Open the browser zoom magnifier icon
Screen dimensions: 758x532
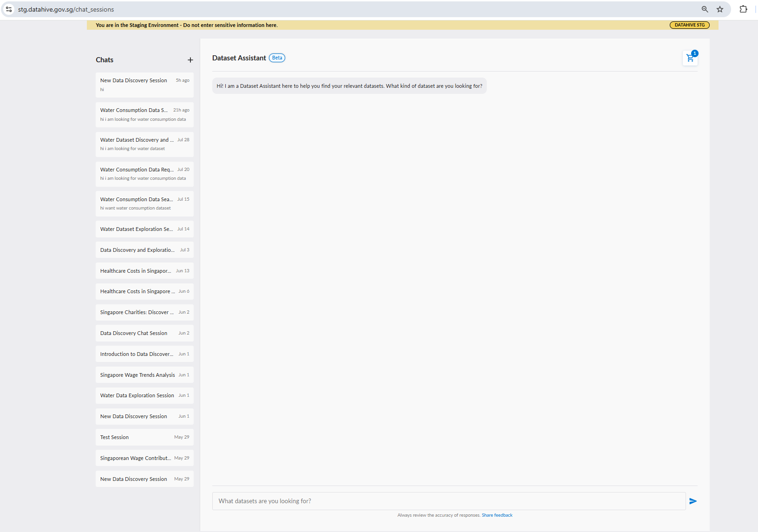[x=705, y=9]
